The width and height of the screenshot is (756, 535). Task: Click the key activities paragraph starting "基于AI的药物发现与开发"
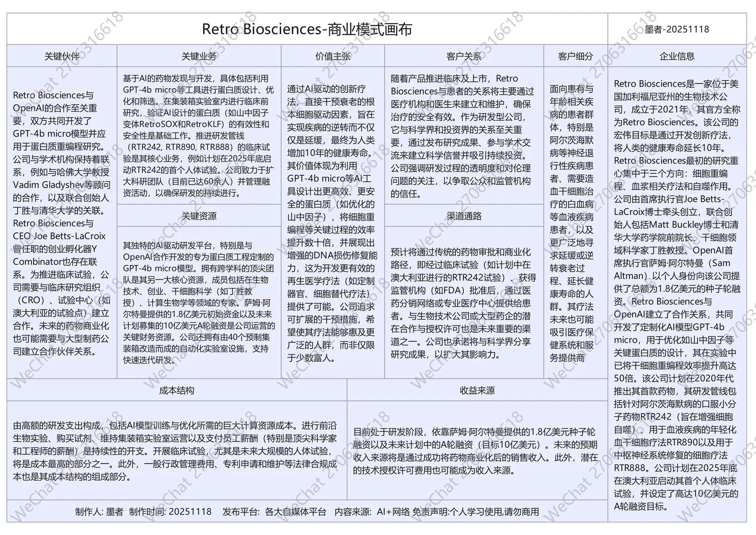[199, 135]
